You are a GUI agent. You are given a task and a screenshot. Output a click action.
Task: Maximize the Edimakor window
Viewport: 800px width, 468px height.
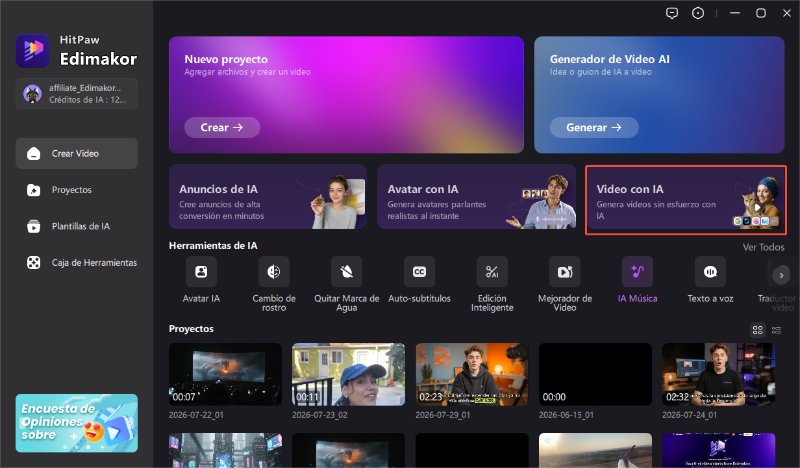[761, 13]
